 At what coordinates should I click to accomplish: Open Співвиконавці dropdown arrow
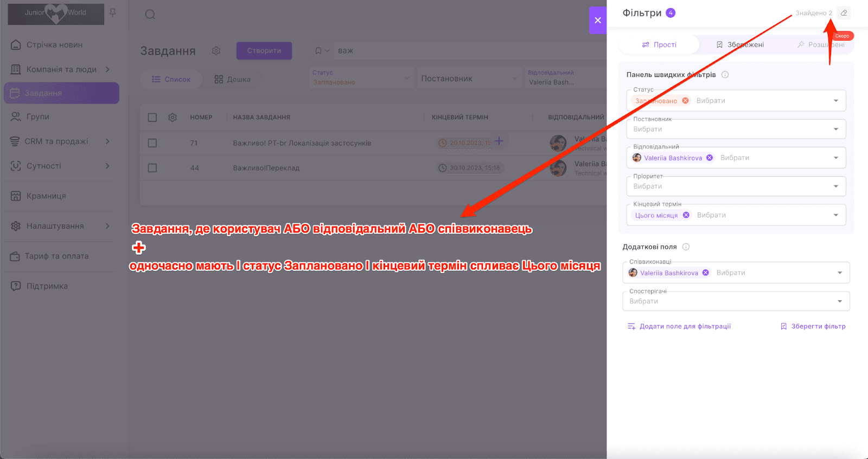pyautogui.click(x=840, y=273)
